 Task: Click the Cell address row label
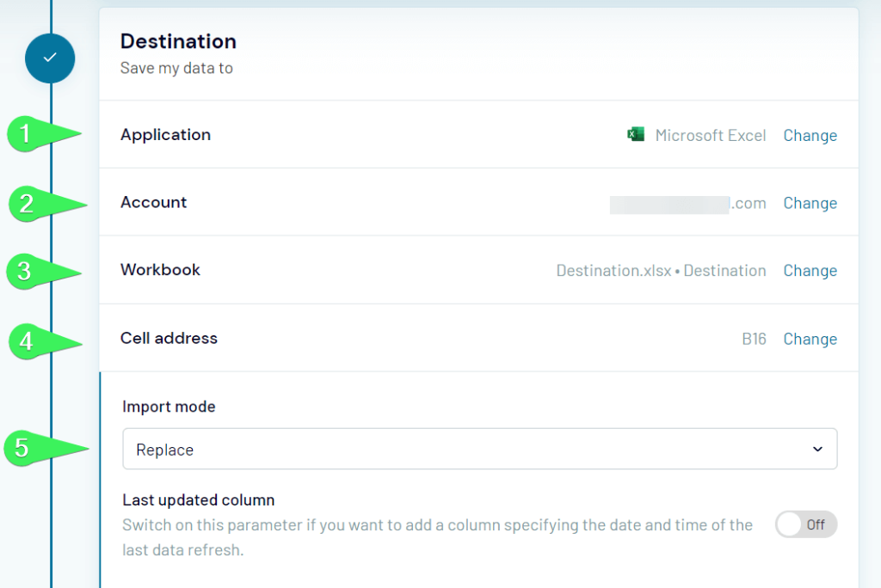[x=169, y=339]
